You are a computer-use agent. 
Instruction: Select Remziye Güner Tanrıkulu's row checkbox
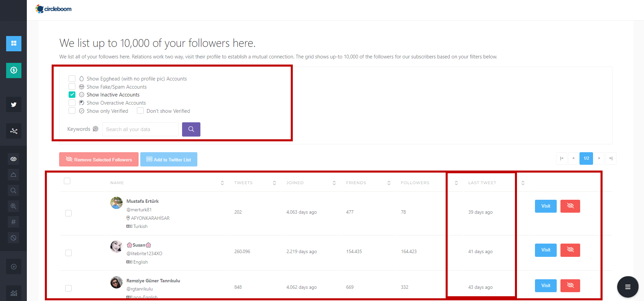[69, 288]
